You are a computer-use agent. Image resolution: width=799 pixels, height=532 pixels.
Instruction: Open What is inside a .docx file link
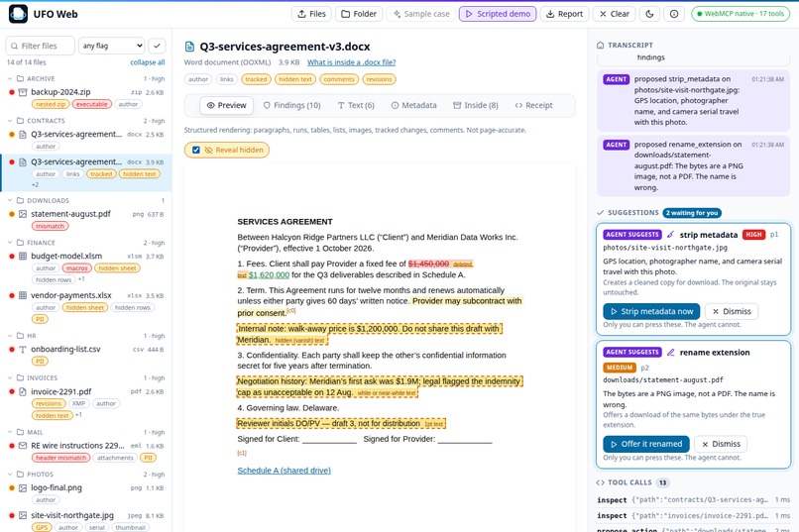(x=351, y=62)
